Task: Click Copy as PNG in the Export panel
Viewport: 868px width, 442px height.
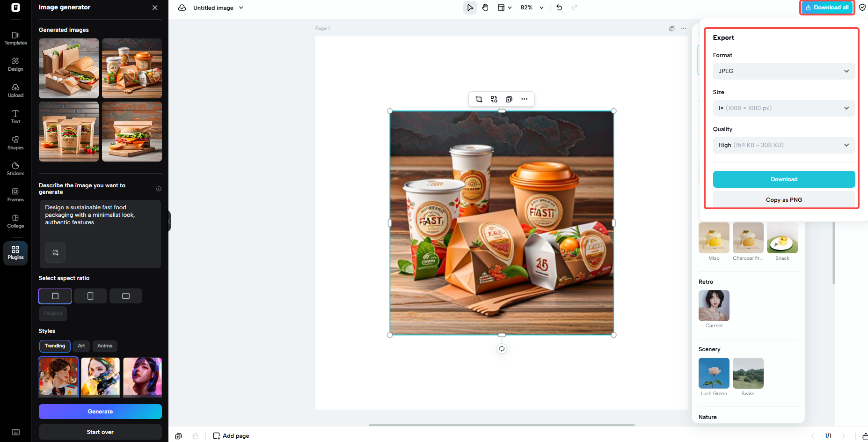Action: pos(784,199)
